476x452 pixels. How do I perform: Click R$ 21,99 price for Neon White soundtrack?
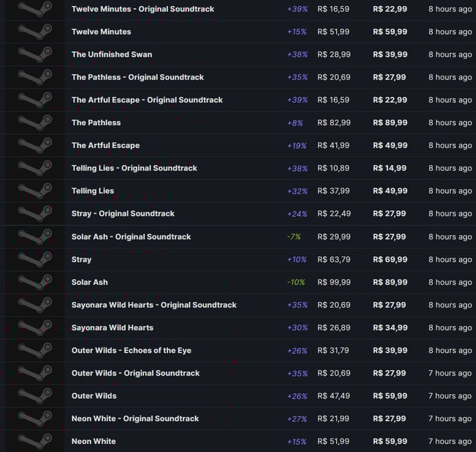pos(333,419)
